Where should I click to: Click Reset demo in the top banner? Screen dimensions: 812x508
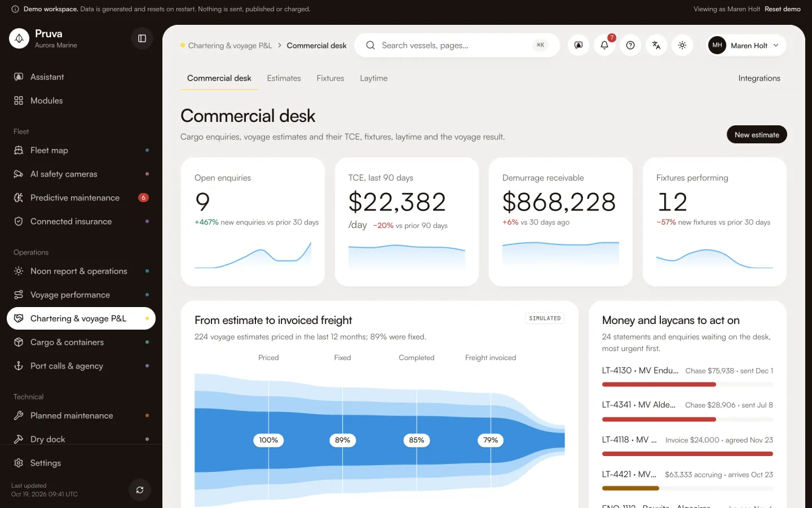[x=783, y=9]
